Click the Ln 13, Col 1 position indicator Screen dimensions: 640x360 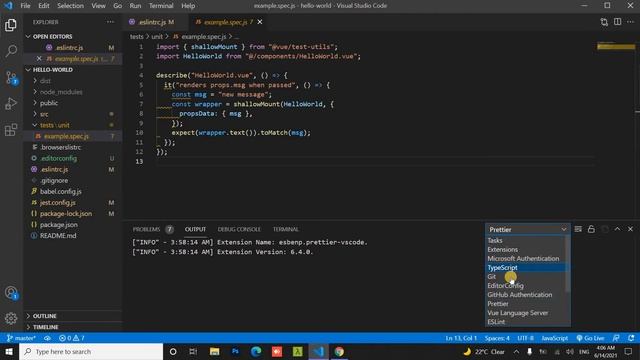[x=461, y=338]
